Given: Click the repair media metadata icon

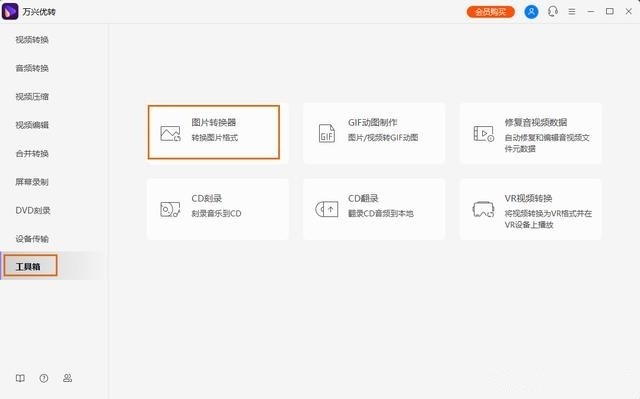Looking at the screenshot, I should coord(483,133).
